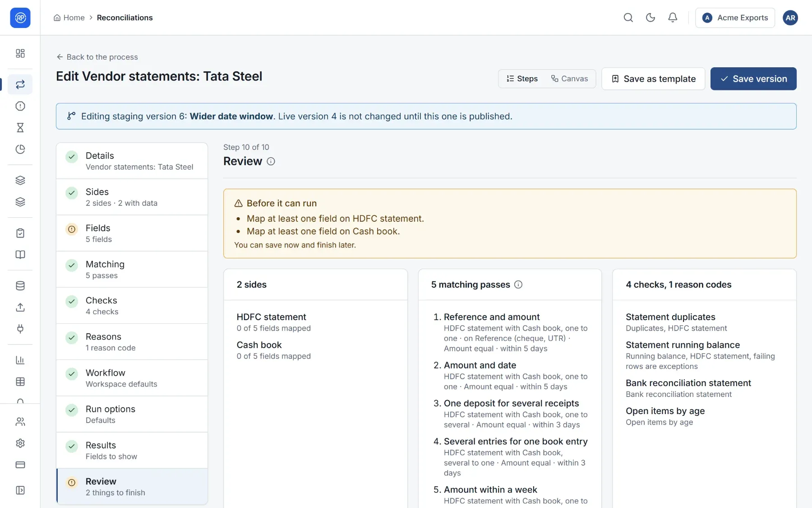Click the app logo in the sidebar
Viewport: 812px width, 508px height.
pyautogui.click(x=20, y=18)
